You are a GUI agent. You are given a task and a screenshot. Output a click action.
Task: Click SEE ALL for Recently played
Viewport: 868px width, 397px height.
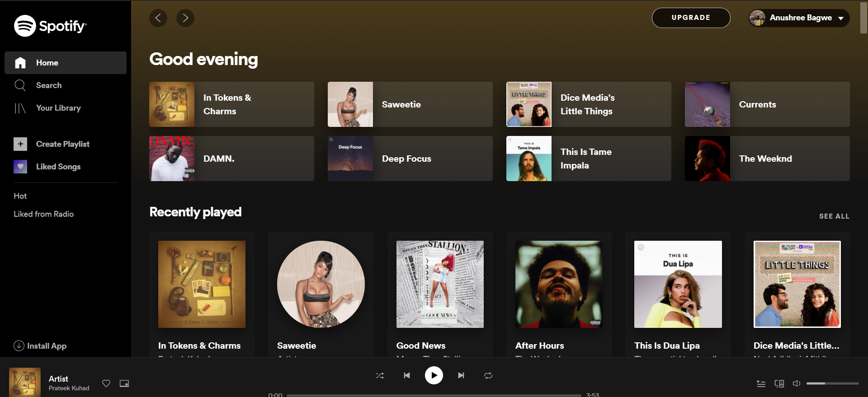pyautogui.click(x=834, y=216)
